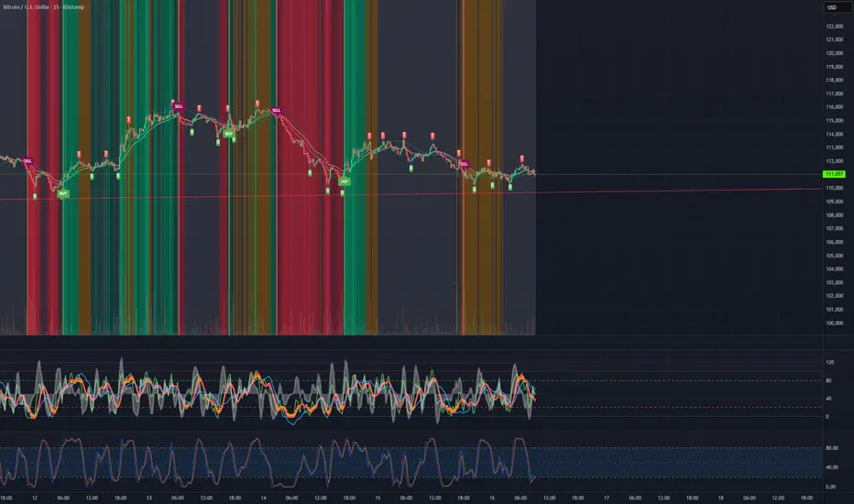Viewport: 854px width, 504px height.
Task: Select the leftmost BUY signal marker
Action: (x=62, y=194)
